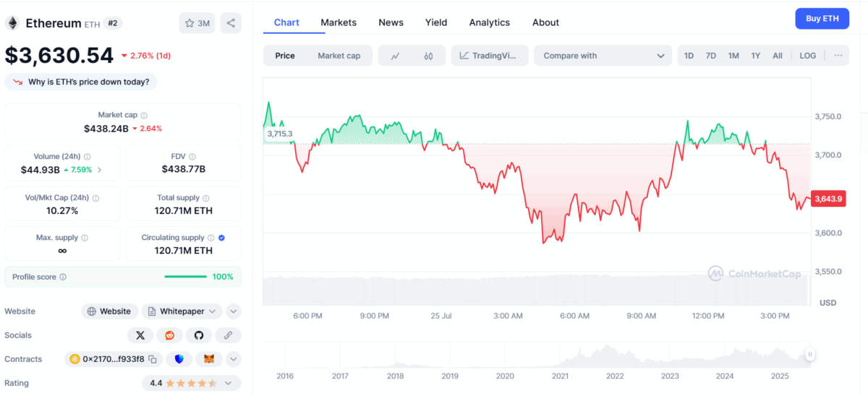868x396 pixels.
Task: Select Market cap chart toggle
Action: [x=339, y=56]
